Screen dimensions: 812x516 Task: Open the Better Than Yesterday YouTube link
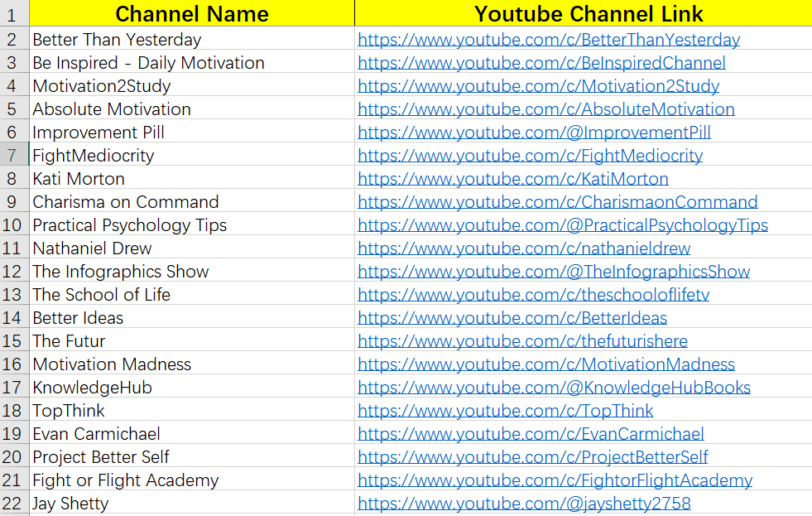click(549, 40)
